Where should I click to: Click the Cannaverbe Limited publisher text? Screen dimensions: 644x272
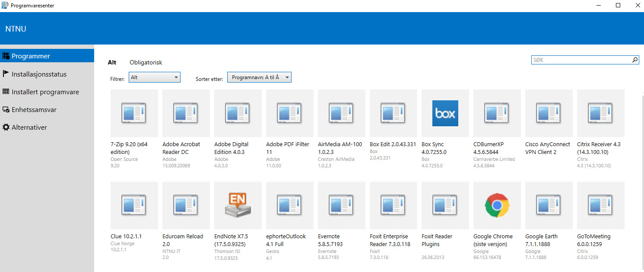point(494,159)
